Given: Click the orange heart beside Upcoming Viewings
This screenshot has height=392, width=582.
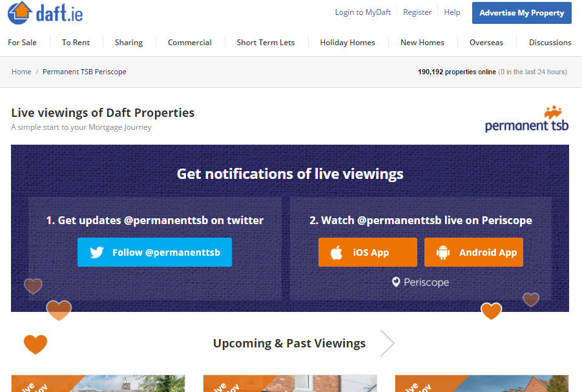Looking at the screenshot, I should [36, 344].
